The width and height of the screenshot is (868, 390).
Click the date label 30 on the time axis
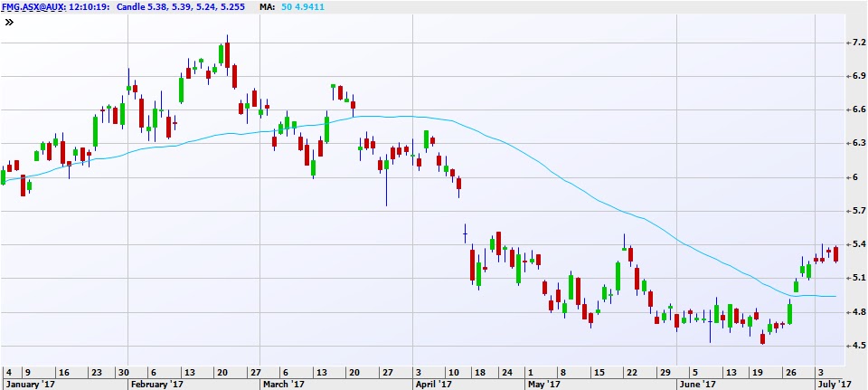(x=125, y=372)
